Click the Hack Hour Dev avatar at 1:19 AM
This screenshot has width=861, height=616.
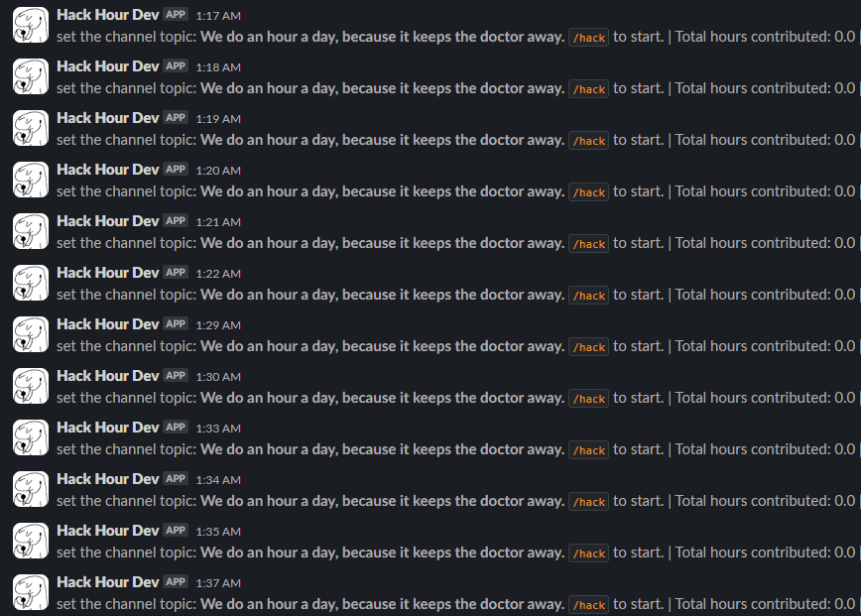coord(31,129)
